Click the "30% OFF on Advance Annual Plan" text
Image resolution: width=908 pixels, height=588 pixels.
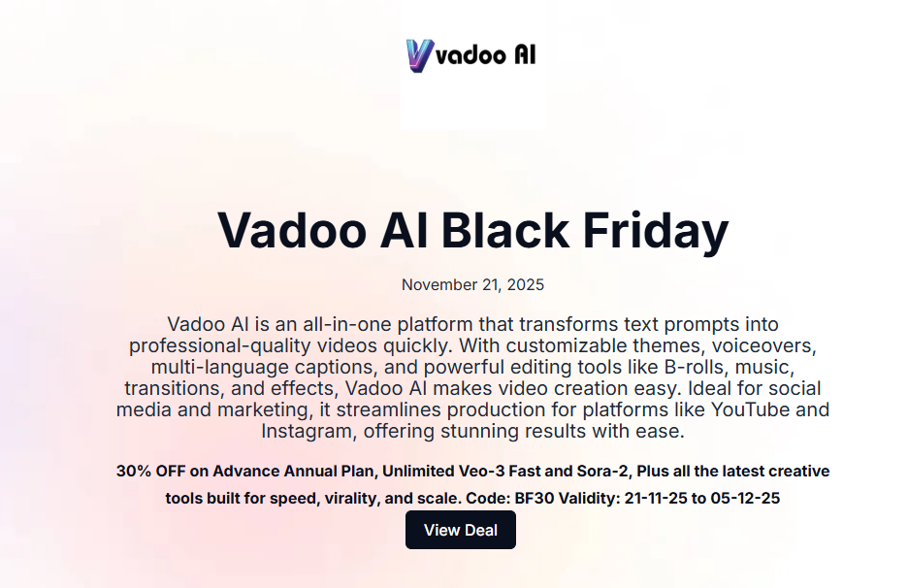pos(244,472)
